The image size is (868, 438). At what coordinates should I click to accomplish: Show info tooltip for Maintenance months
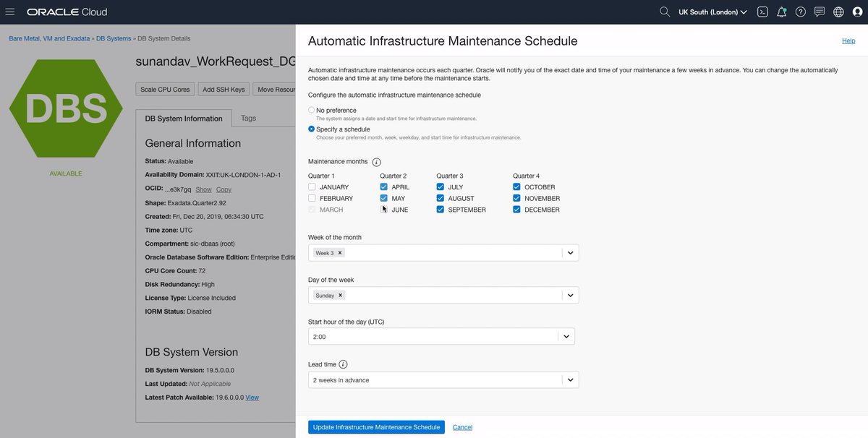point(376,162)
